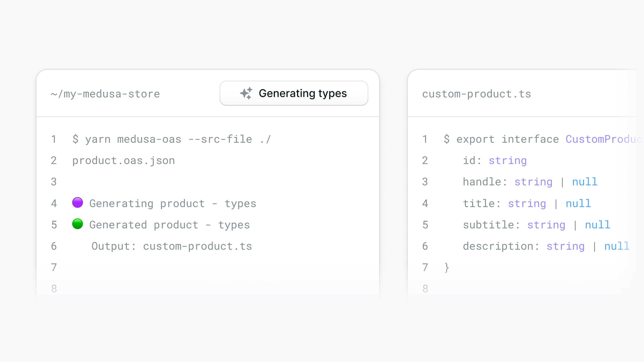Screen dimensions: 644x362
Task: Click the purple progress dot while generating
Action: (x=77, y=203)
